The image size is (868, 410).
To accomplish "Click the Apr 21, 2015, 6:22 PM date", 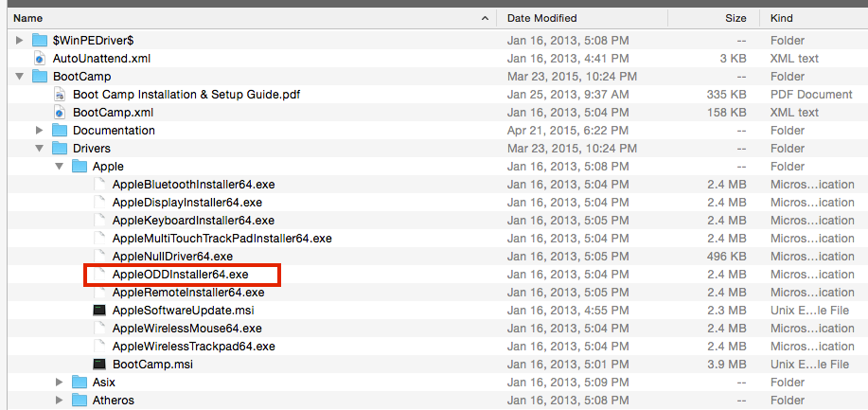I will (568, 131).
